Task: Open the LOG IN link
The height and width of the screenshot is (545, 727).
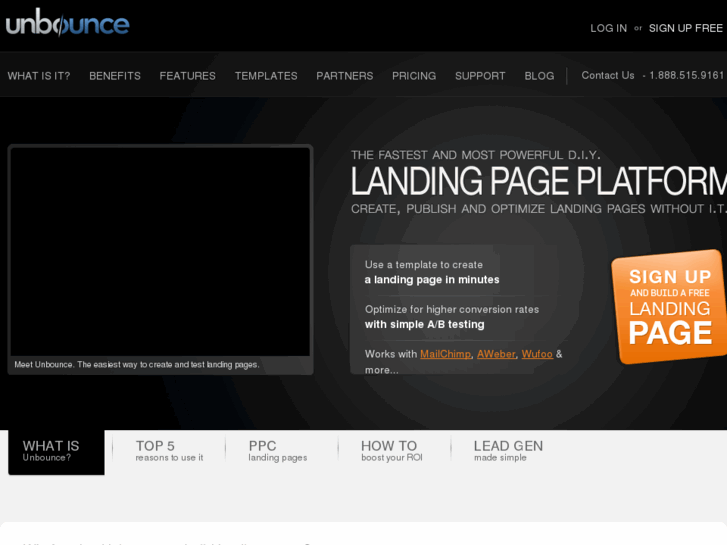Action: 608,28
